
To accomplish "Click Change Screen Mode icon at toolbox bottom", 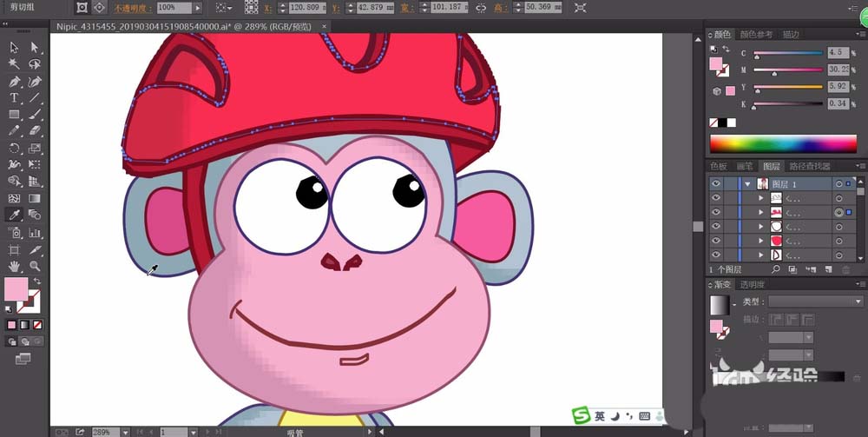I will tap(23, 360).
